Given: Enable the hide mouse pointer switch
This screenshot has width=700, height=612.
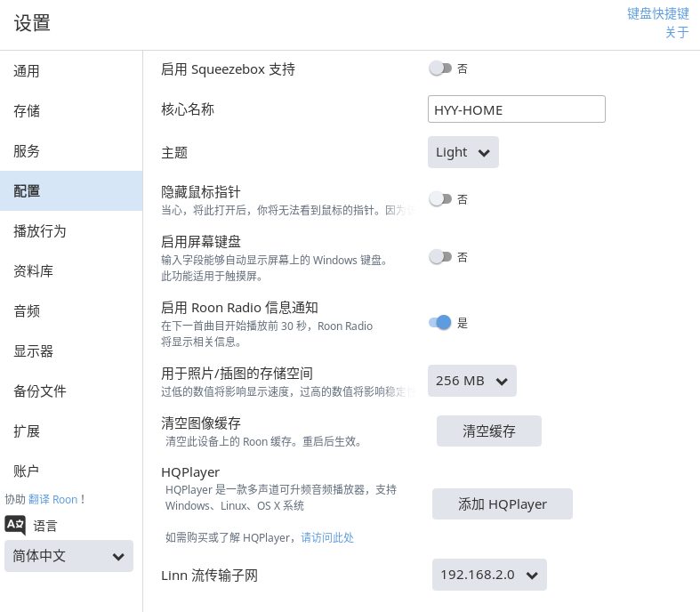Looking at the screenshot, I should coord(440,199).
